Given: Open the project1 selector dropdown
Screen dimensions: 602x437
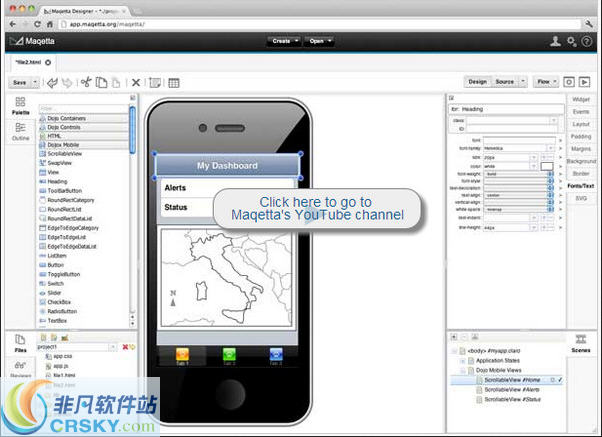Looking at the screenshot, I should pos(112,347).
